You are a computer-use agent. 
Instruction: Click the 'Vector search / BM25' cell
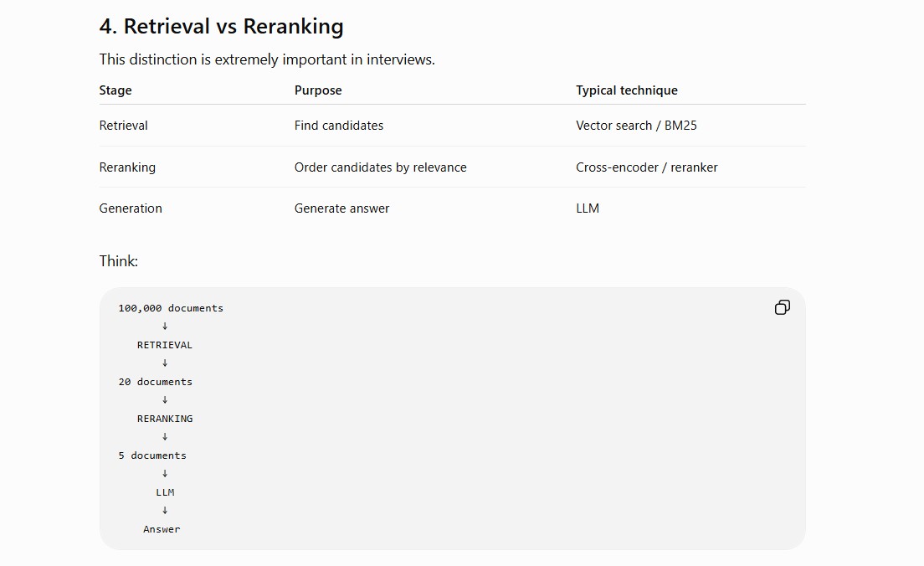pos(636,126)
